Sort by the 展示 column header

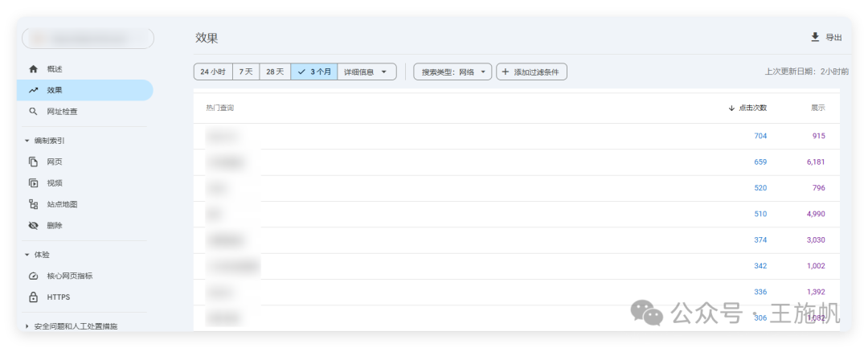[x=818, y=108]
